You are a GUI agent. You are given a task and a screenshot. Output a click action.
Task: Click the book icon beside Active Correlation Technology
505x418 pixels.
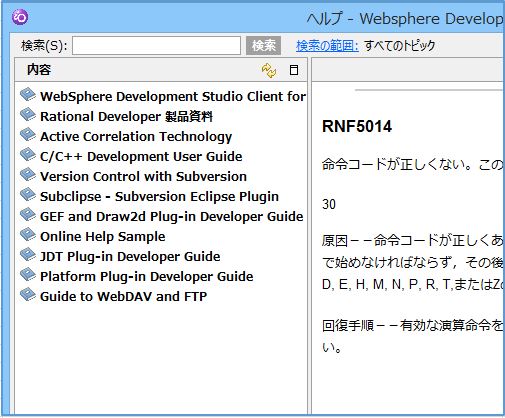[x=28, y=135]
